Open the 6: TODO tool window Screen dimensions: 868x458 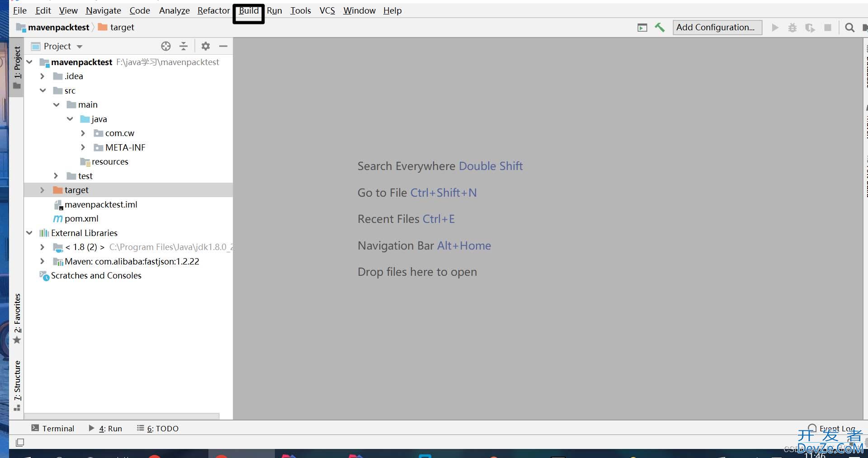pos(158,428)
